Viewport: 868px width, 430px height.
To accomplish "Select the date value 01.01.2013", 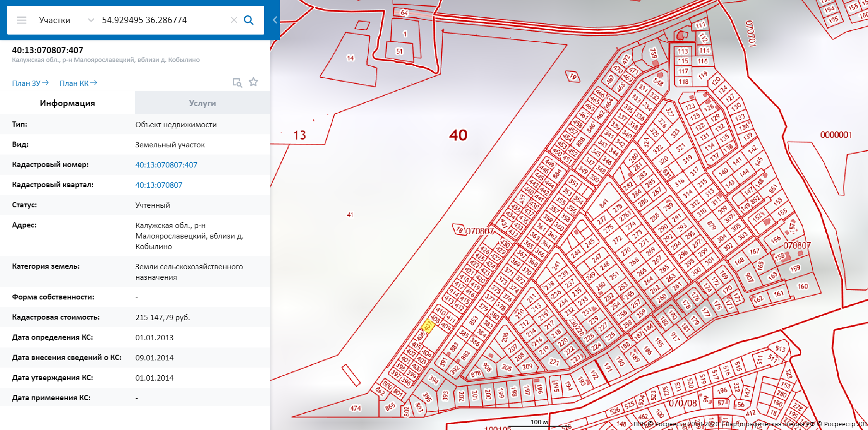I will click(x=155, y=337).
